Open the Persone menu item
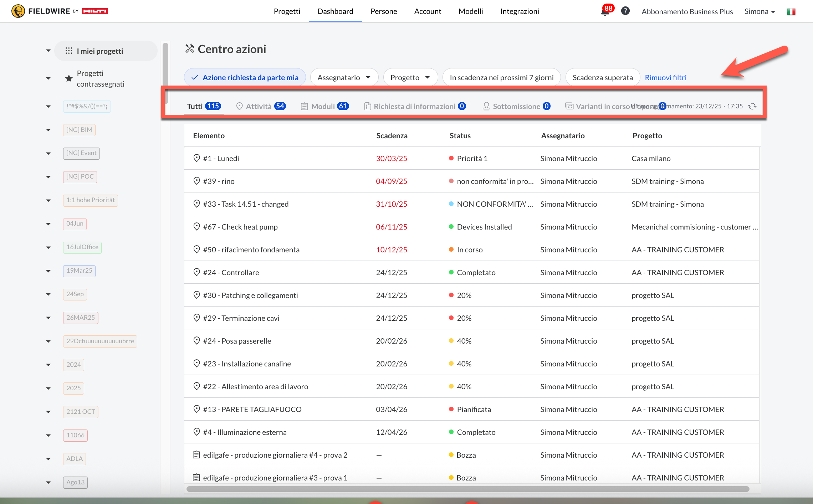813x504 pixels. coord(384,11)
